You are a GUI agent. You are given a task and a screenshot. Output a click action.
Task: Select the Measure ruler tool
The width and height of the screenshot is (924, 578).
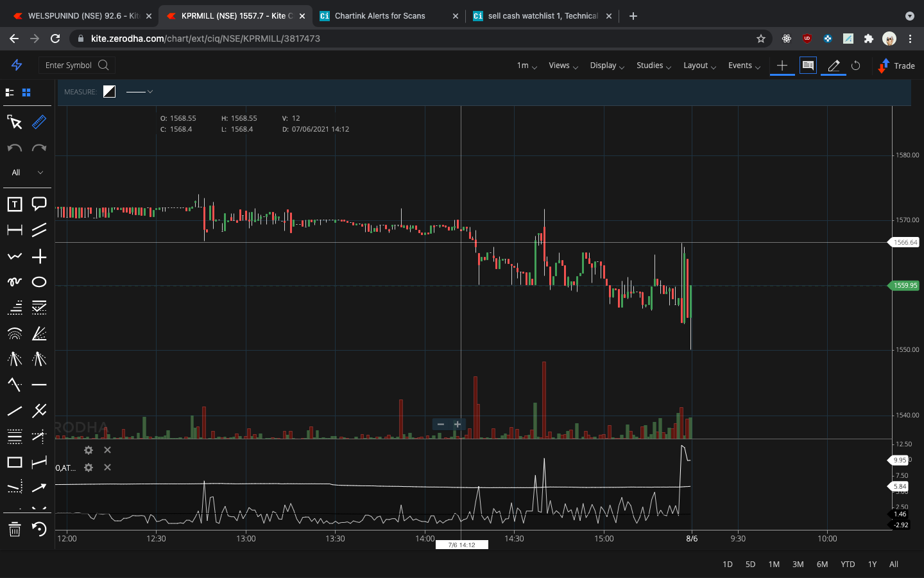38,122
